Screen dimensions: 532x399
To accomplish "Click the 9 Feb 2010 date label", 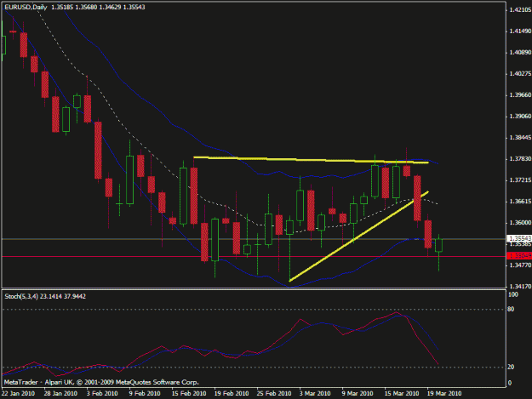I will click(145, 394).
